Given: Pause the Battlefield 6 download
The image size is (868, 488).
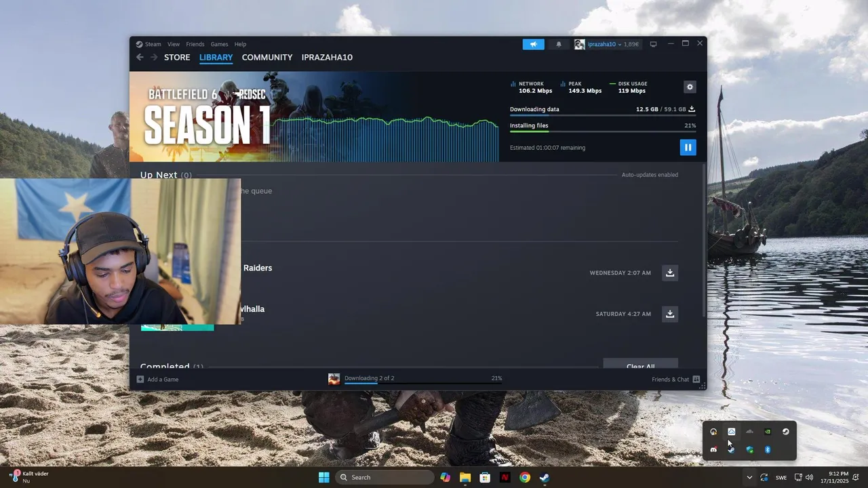Looking at the screenshot, I should [688, 147].
